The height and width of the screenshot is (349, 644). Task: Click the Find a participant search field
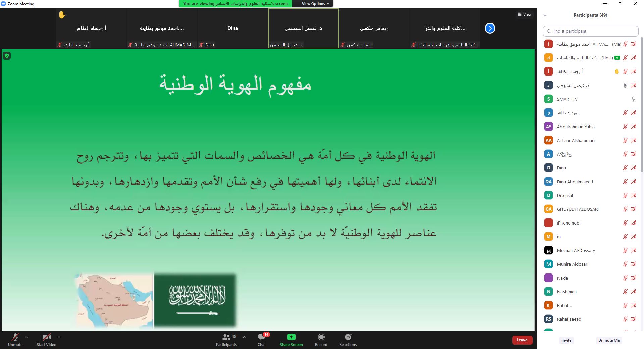[x=590, y=31]
